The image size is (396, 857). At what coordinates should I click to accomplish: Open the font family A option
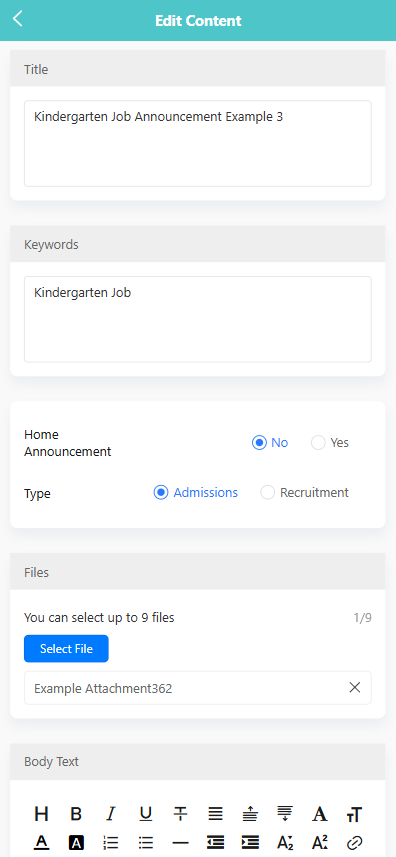coord(320,814)
